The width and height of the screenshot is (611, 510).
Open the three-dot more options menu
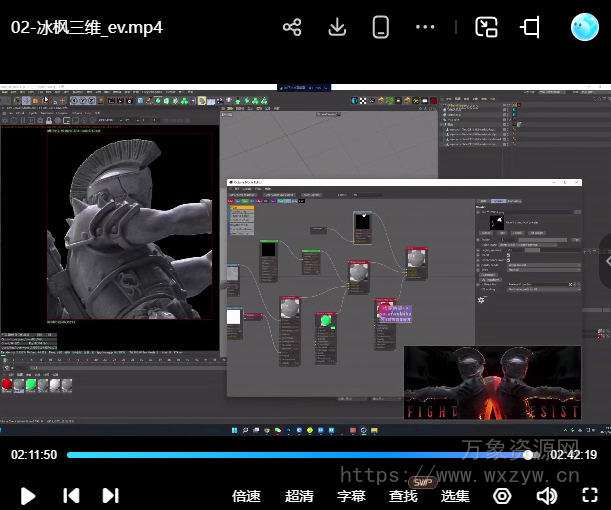coord(426,27)
